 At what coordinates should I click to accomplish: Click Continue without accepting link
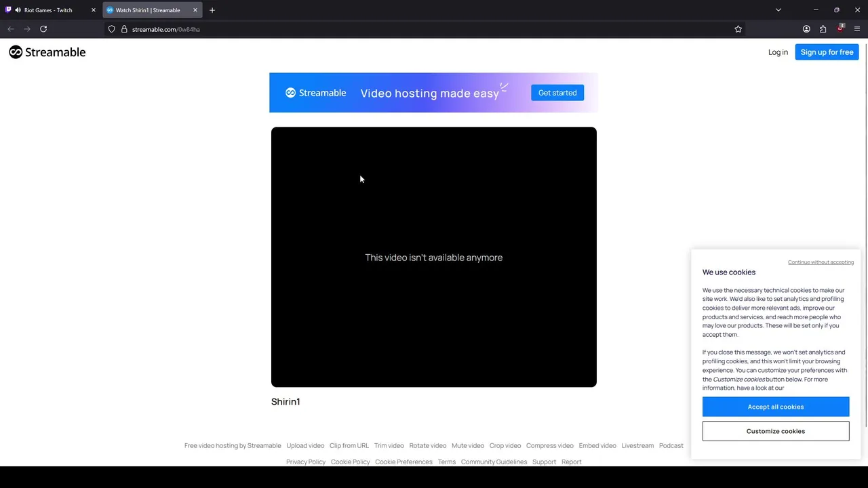click(821, 262)
